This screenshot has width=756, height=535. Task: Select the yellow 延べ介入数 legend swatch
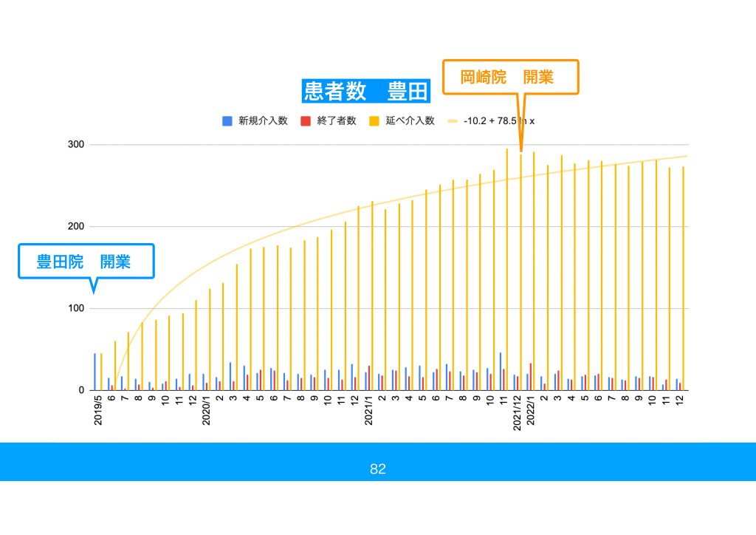[374, 121]
